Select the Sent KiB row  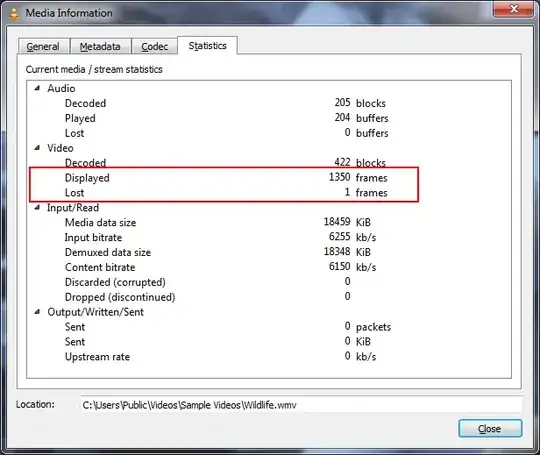(x=269, y=342)
